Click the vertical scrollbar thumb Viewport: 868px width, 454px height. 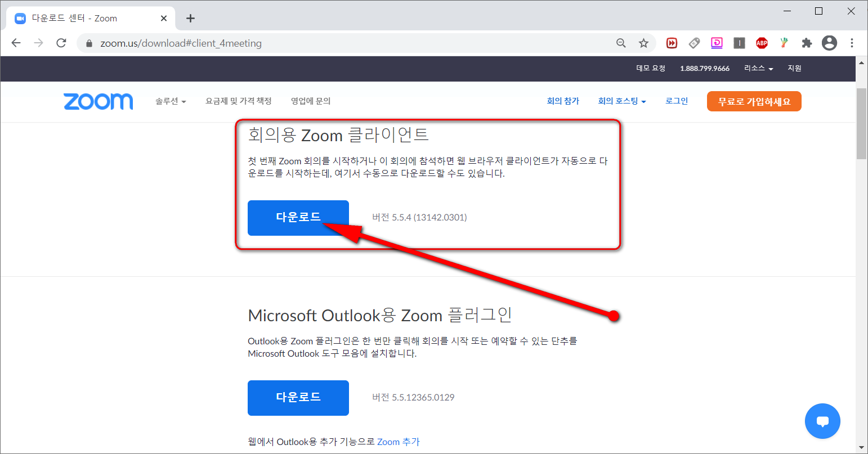pos(861,123)
